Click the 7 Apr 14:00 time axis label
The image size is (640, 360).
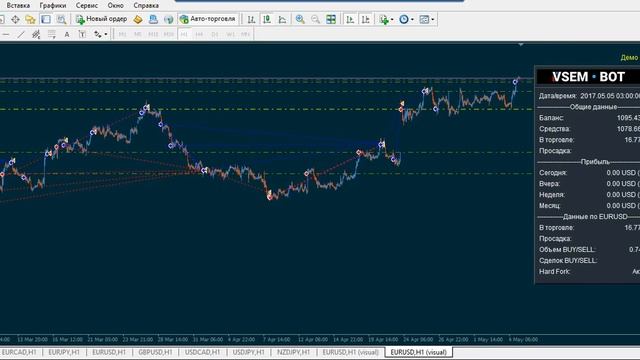coord(276,339)
